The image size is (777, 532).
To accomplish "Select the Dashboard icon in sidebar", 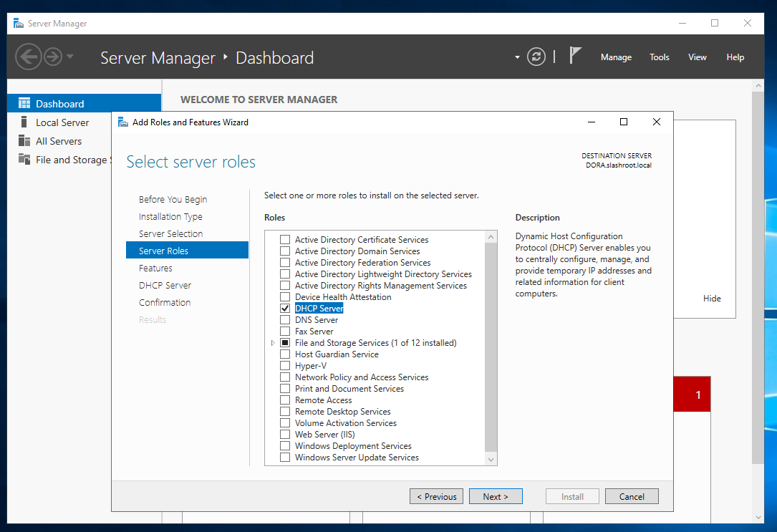I will click(24, 104).
